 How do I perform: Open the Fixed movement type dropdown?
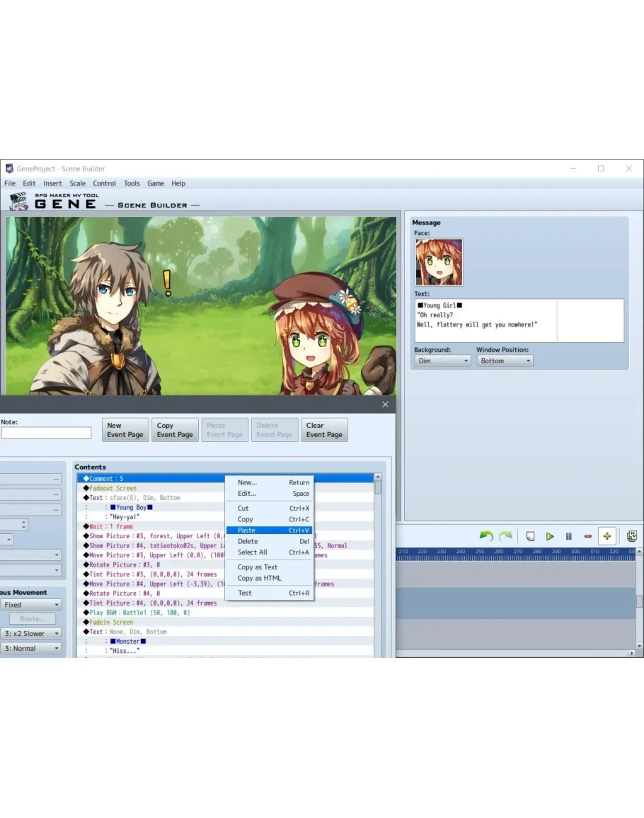click(31, 605)
